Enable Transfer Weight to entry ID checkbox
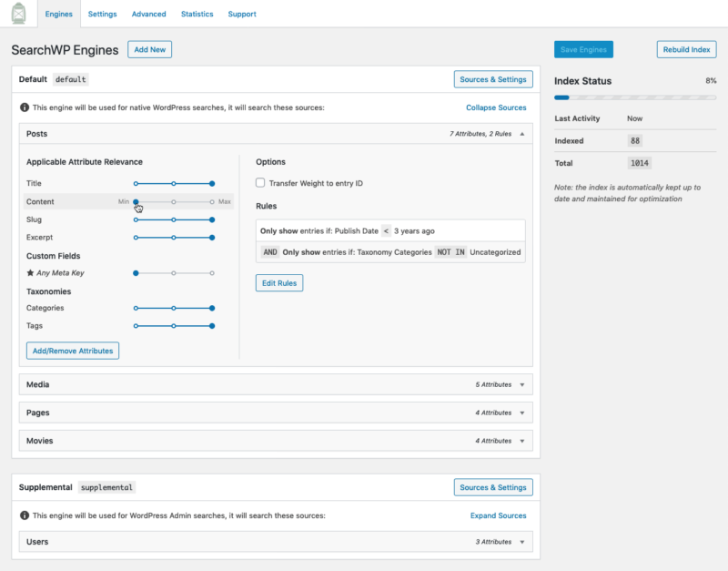This screenshot has height=571, width=728. click(x=260, y=182)
